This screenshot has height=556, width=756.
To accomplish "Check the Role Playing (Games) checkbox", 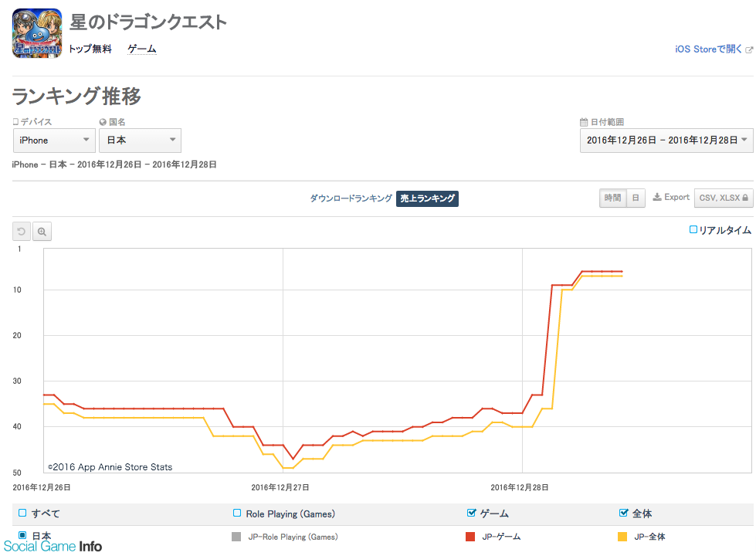I will pos(237,513).
